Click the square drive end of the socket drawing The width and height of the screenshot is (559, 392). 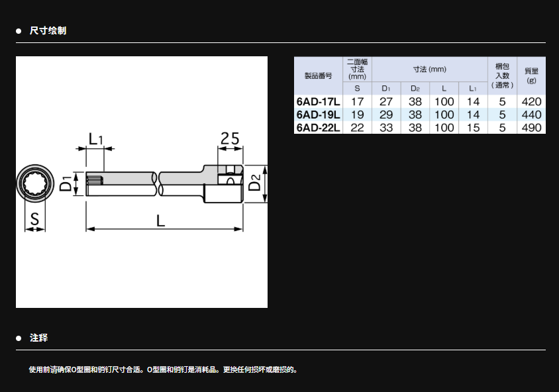(x=224, y=184)
